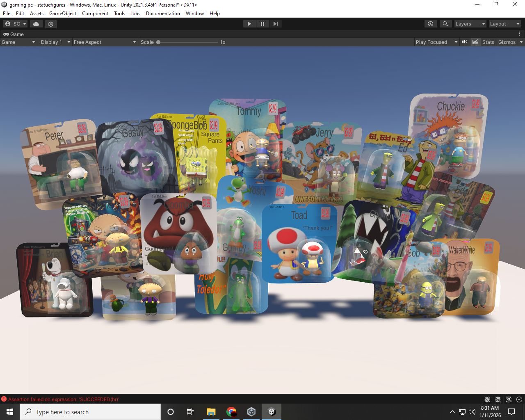Open the File menu
The height and width of the screenshot is (420, 525).
pos(7,13)
